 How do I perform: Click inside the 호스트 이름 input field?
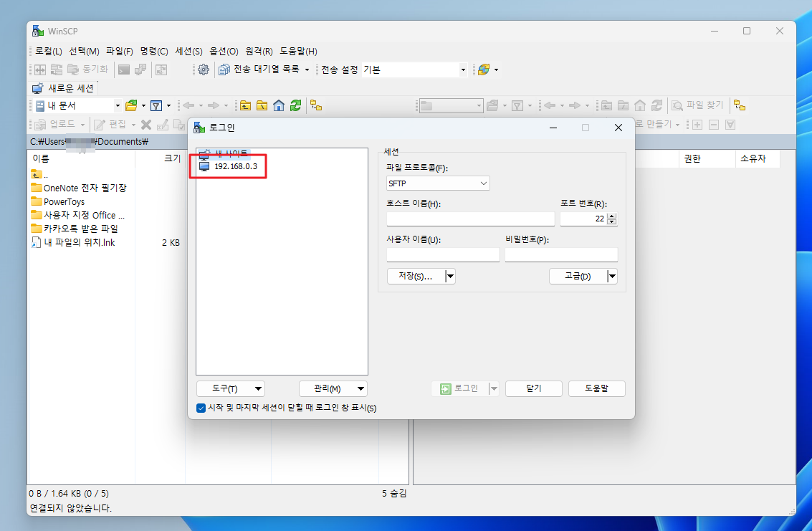[x=470, y=219]
